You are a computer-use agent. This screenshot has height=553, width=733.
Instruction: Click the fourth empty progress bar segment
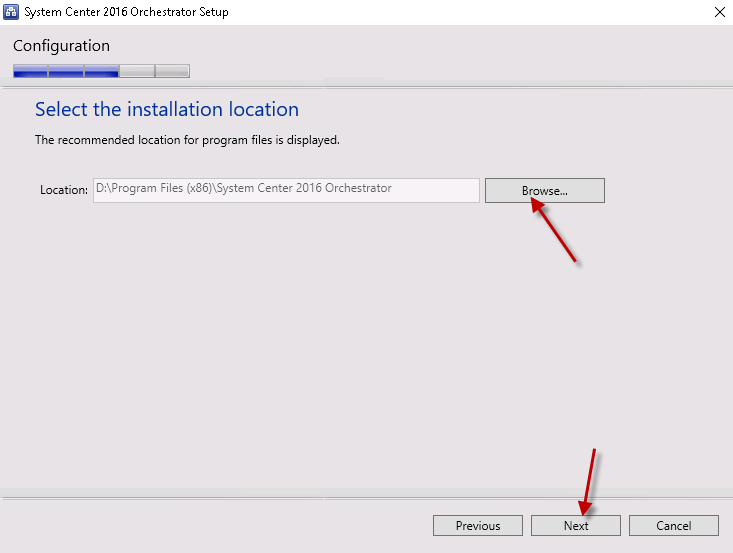[137, 71]
